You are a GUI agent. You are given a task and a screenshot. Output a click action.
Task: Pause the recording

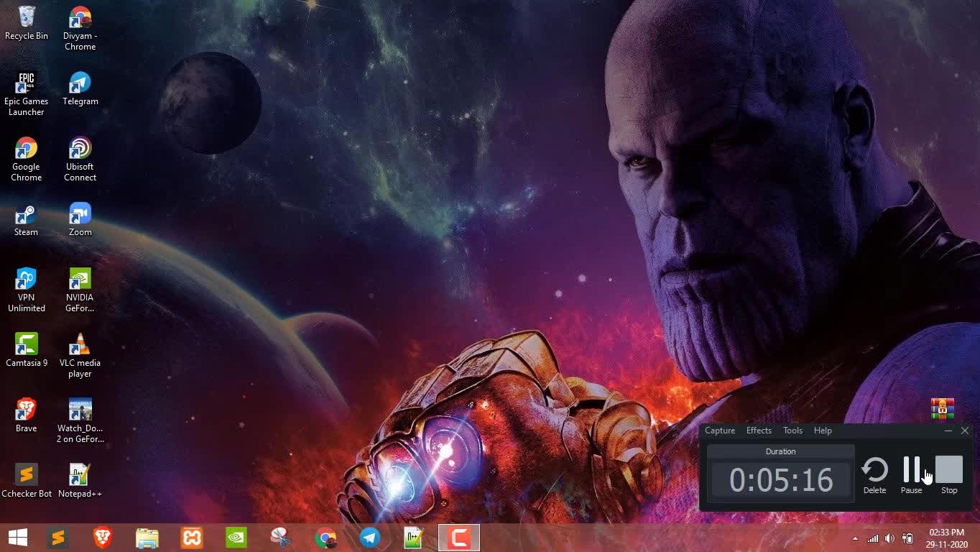(x=911, y=476)
